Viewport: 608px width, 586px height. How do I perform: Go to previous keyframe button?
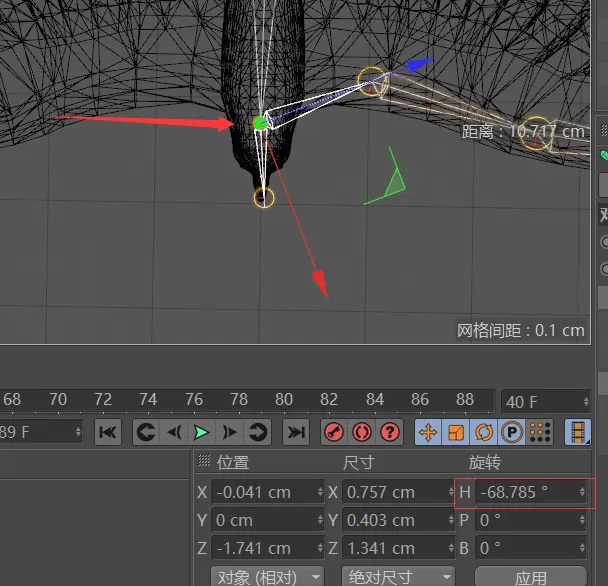[x=146, y=432]
